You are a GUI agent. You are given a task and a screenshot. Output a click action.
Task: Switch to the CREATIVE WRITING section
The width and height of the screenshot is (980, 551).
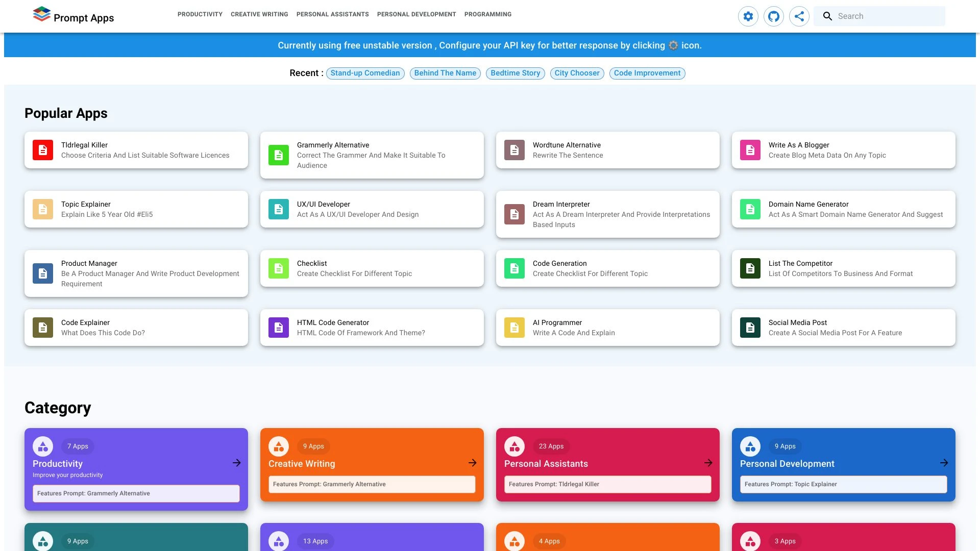coord(259,14)
